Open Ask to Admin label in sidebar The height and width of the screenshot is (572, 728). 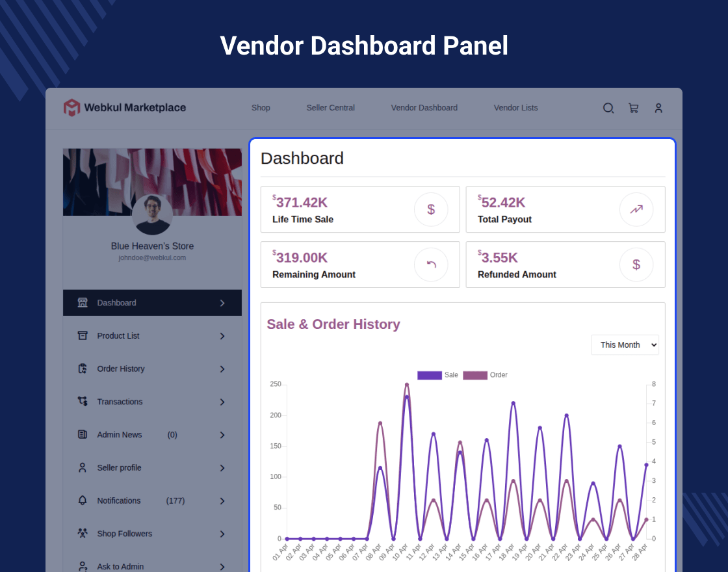click(x=120, y=566)
